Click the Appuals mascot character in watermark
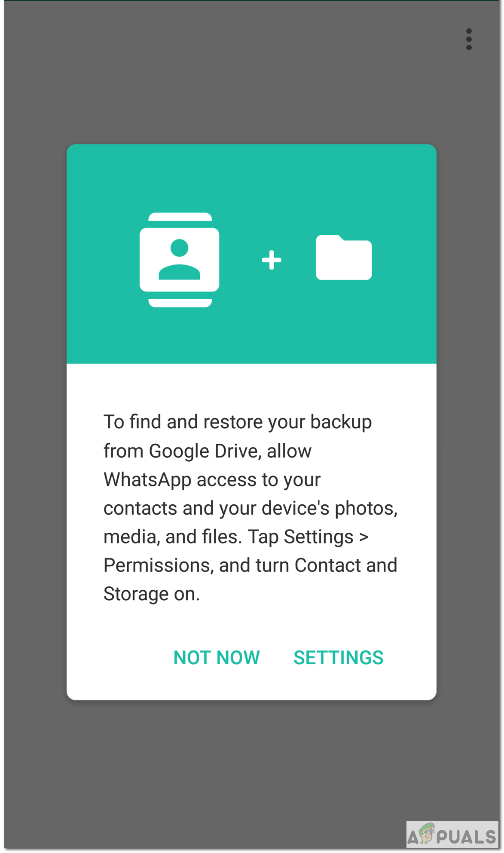 [x=426, y=833]
